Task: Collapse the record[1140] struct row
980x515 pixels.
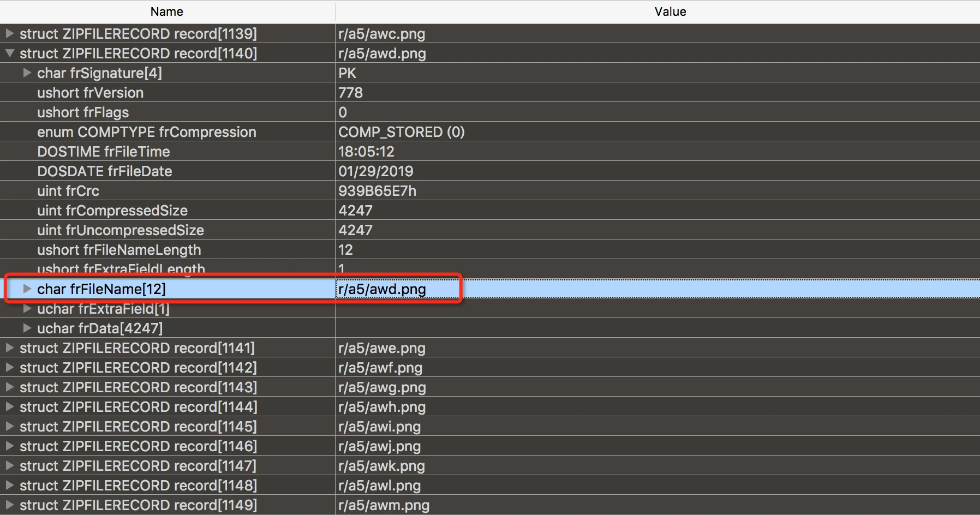Action: 9,53
